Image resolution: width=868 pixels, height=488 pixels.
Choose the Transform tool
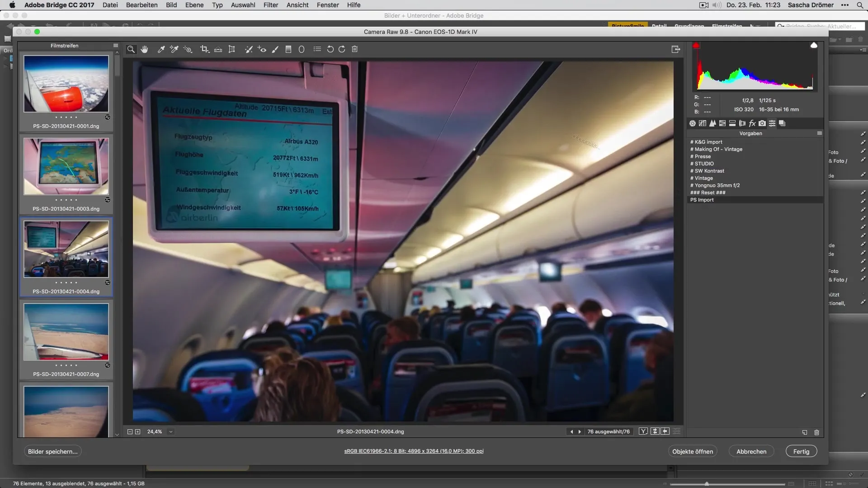point(232,49)
